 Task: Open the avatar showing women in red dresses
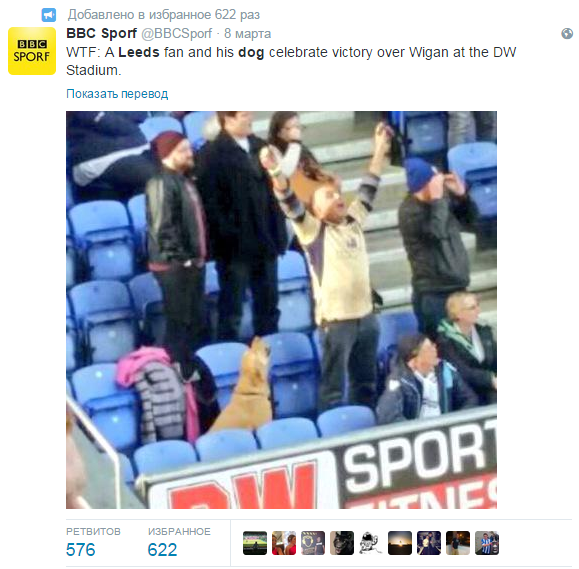pyautogui.click(x=284, y=543)
